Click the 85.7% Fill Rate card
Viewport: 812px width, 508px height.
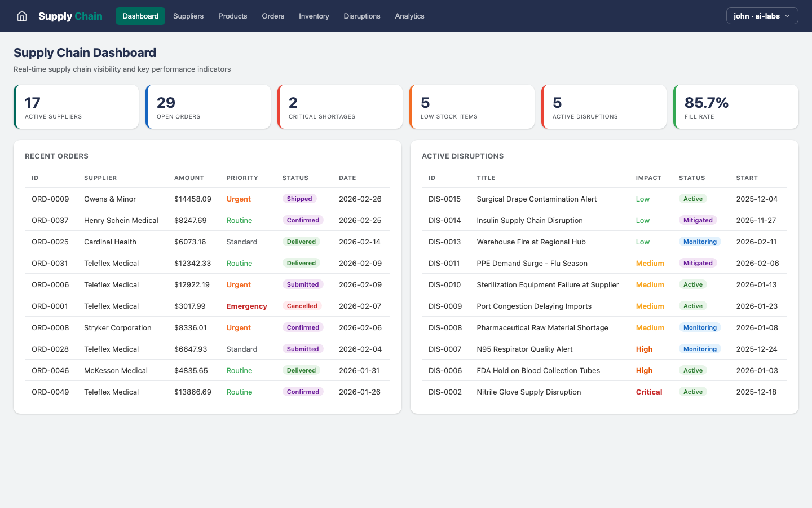pos(735,106)
